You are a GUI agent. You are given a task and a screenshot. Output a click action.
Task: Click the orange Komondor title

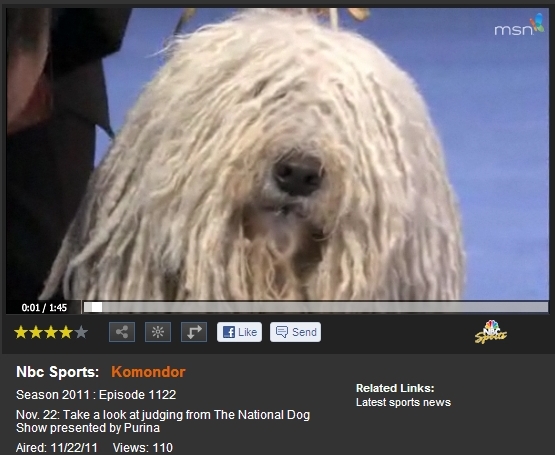(x=148, y=372)
